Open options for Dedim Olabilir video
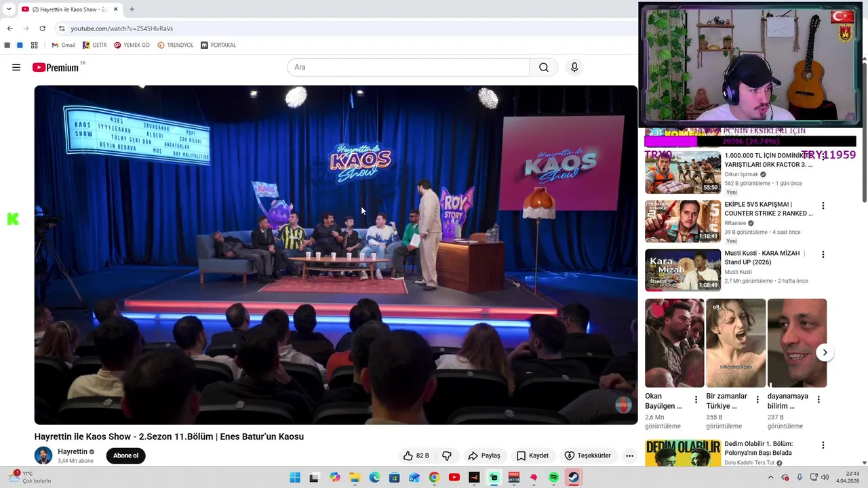 [x=823, y=445]
